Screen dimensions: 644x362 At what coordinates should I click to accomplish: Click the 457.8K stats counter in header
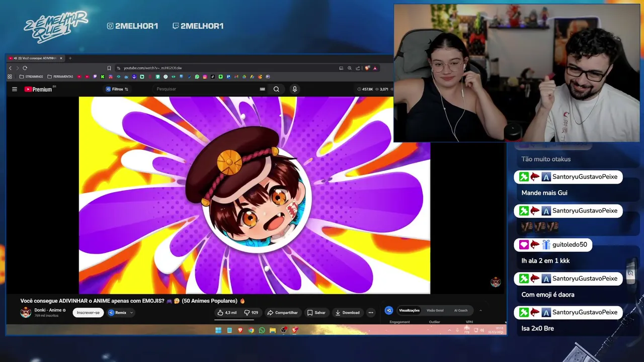point(365,89)
